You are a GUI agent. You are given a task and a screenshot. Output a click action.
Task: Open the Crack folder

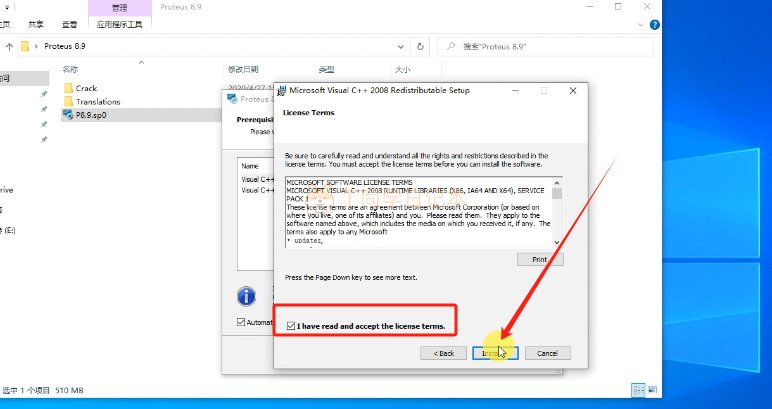[x=86, y=88]
